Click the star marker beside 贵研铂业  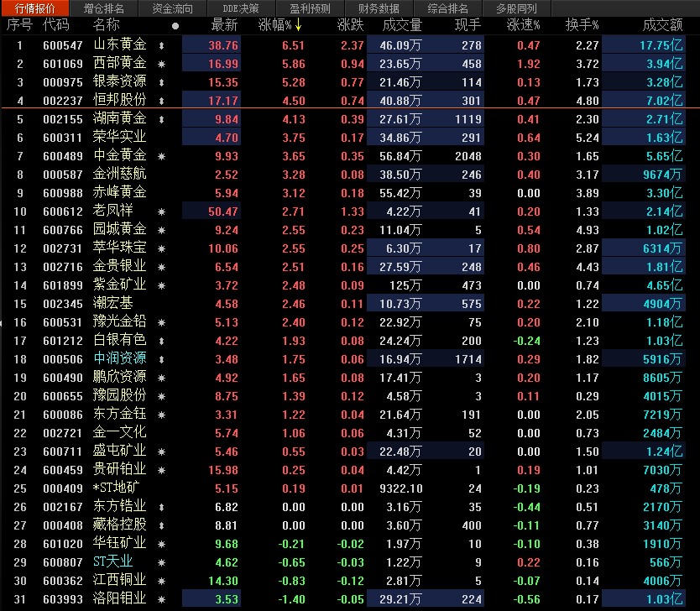click(162, 470)
